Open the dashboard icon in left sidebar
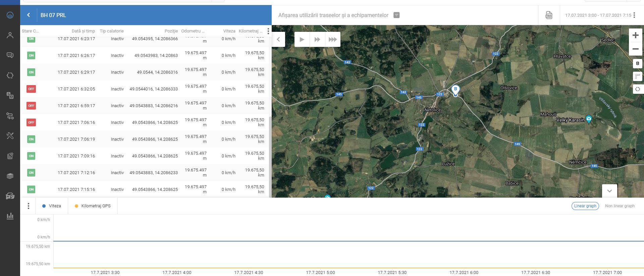The height and width of the screenshot is (276, 644). [x=10, y=15]
